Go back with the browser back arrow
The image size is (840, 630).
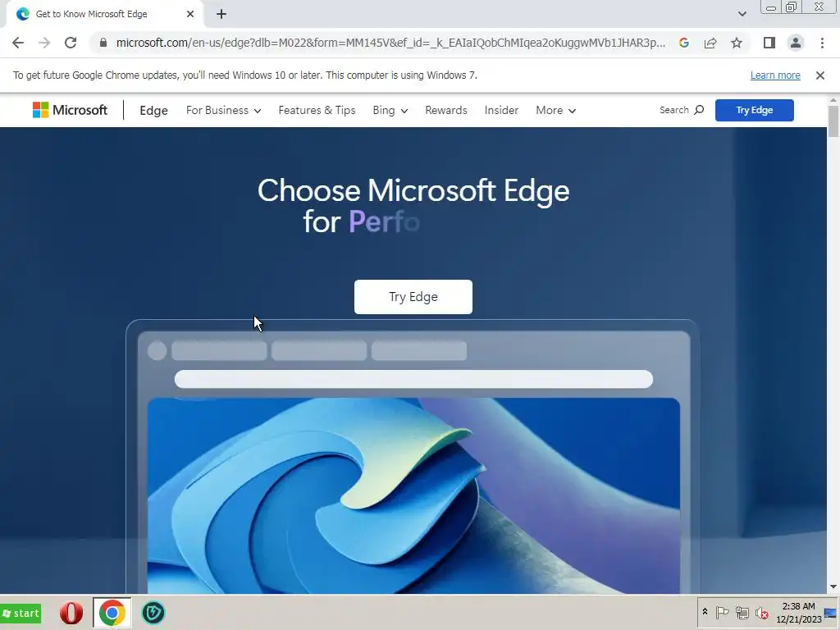(18, 43)
